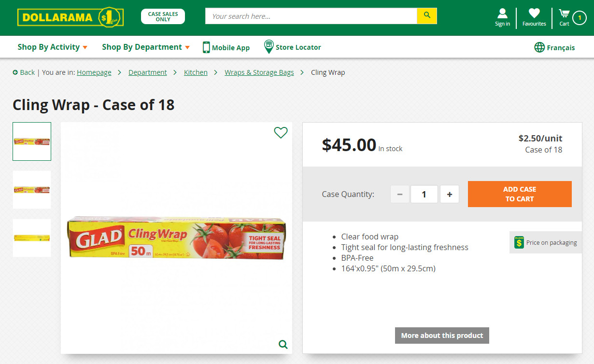Click the search magnifier button
594x364 pixels.
426,16
